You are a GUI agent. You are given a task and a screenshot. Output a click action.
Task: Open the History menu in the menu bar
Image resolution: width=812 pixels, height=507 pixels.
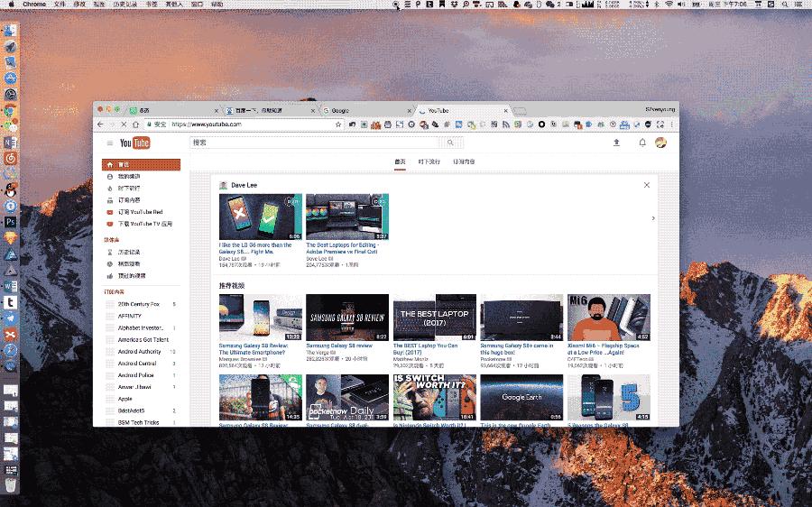(125, 5)
